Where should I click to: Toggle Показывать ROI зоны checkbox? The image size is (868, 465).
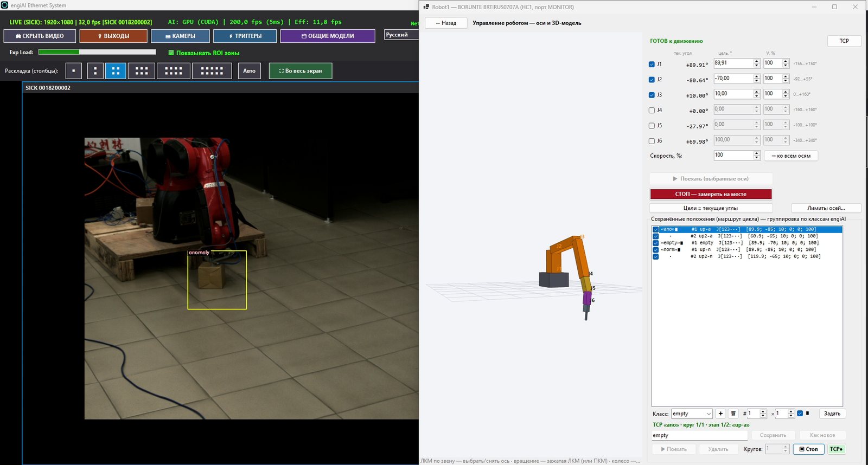[171, 53]
